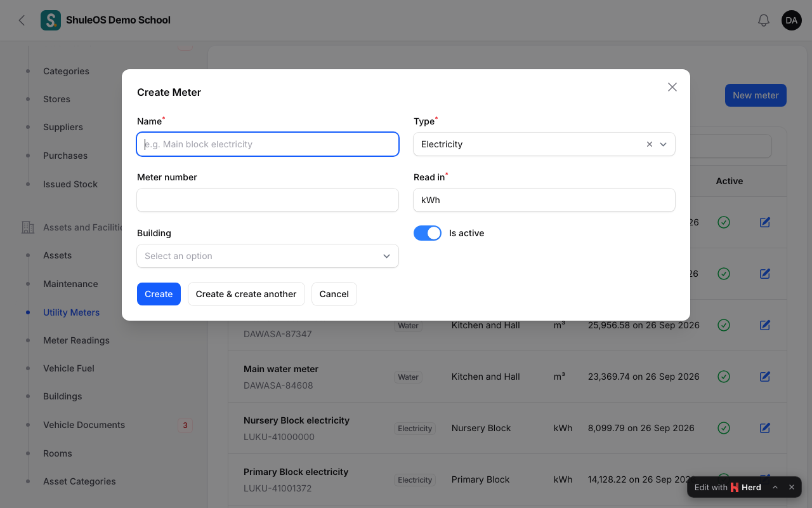Expand the Type dropdown chevron

pos(664,144)
